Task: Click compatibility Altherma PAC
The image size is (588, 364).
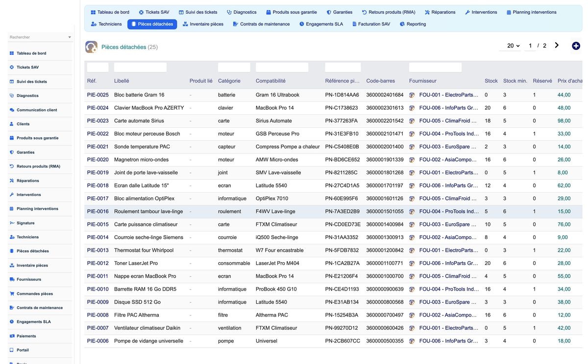Action: tap(272, 315)
